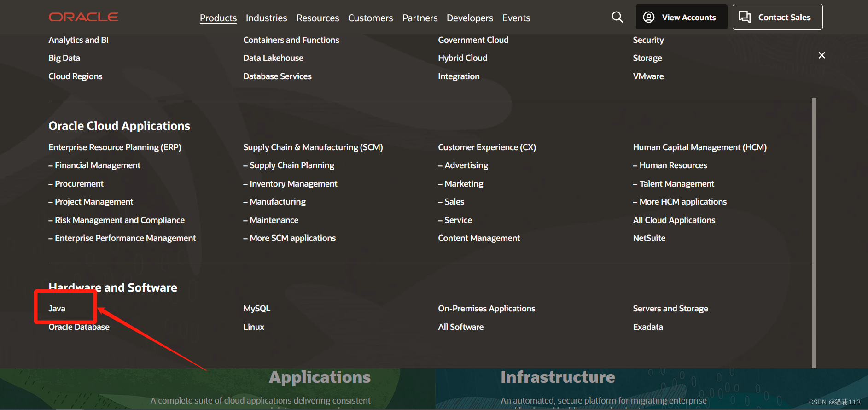Open the Advertising link

[463, 165]
